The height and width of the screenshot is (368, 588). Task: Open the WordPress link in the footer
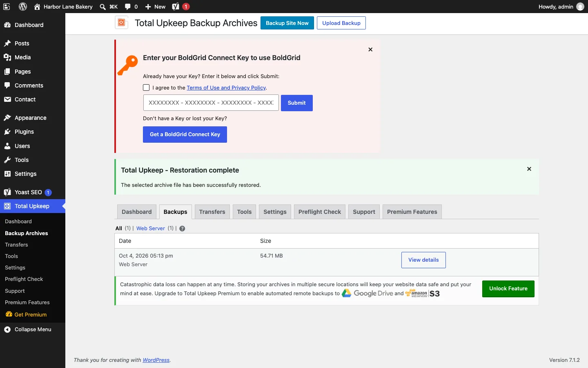tap(156, 360)
